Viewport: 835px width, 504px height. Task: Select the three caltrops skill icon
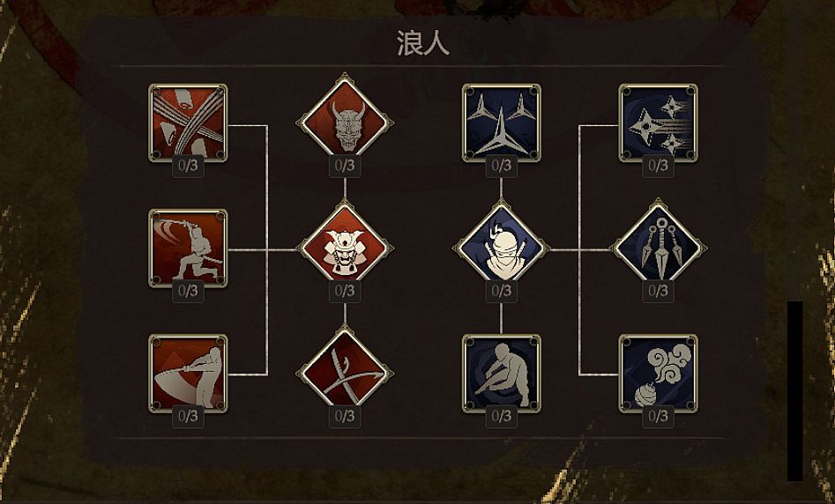(x=501, y=122)
